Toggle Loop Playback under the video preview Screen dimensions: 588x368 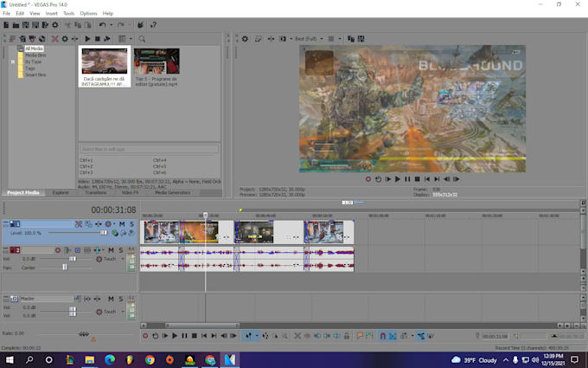point(378,179)
